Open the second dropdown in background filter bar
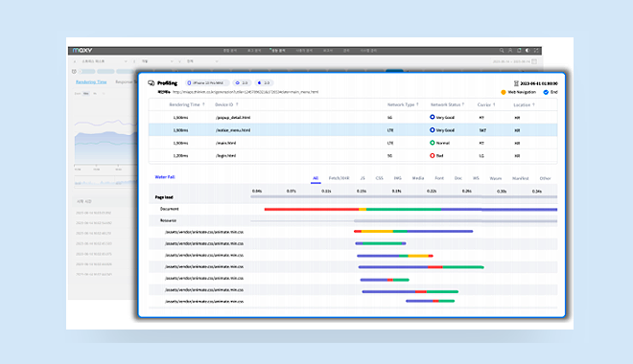The image size is (633, 364). pyautogui.click(x=157, y=61)
